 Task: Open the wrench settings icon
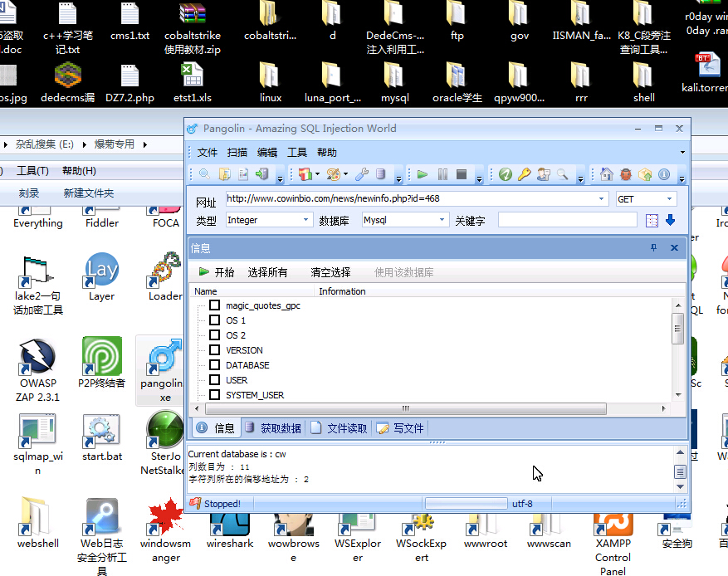(362, 174)
